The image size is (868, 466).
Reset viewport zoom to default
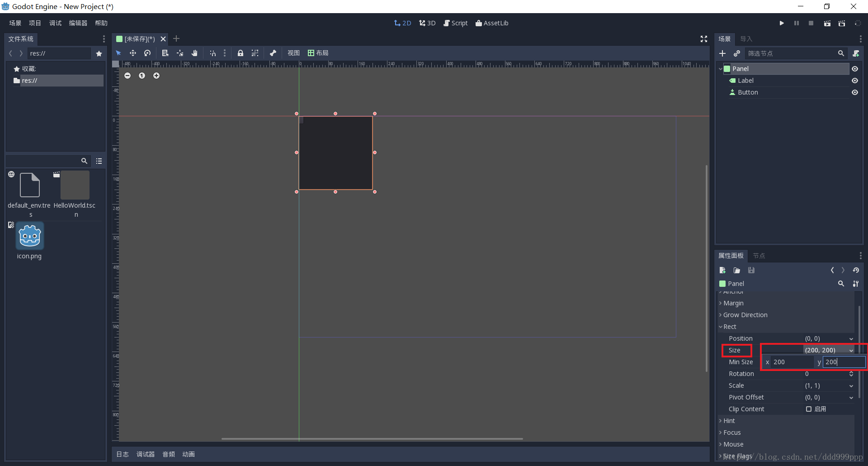(142, 76)
